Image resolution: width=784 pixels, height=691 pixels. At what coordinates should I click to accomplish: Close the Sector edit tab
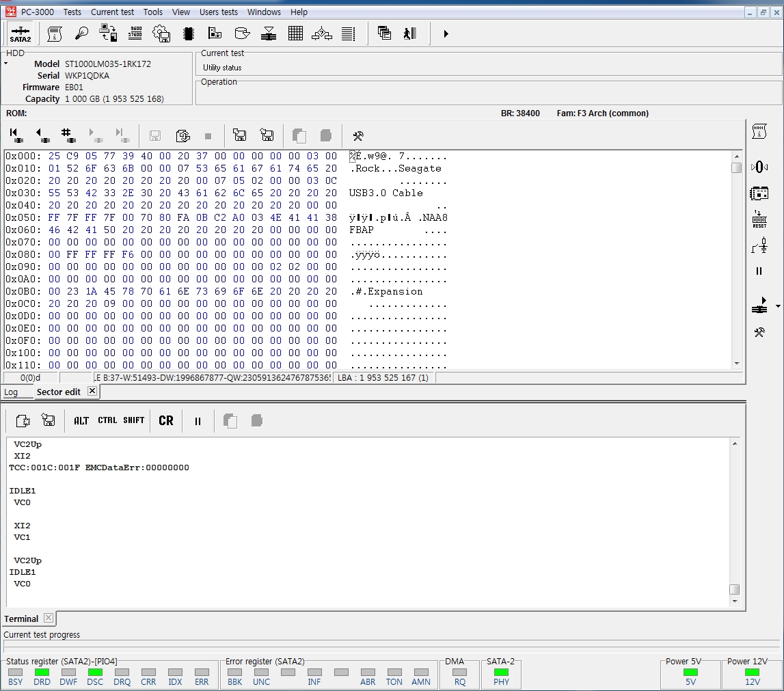pos(92,391)
